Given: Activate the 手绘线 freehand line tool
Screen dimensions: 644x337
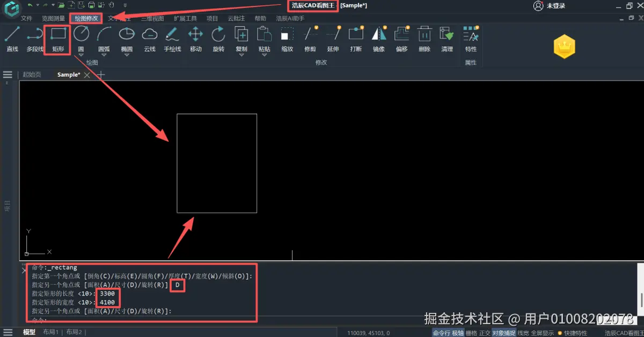Looking at the screenshot, I should coord(172,39).
